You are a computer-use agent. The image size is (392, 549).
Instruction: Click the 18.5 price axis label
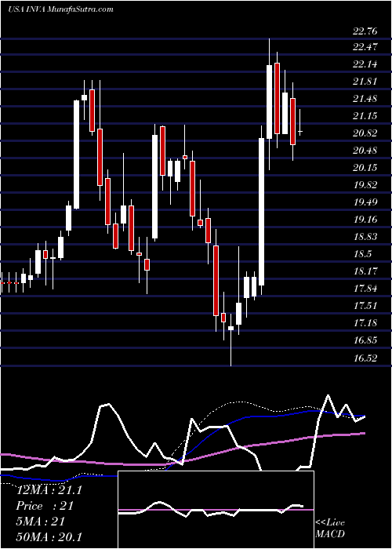click(362, 254)
